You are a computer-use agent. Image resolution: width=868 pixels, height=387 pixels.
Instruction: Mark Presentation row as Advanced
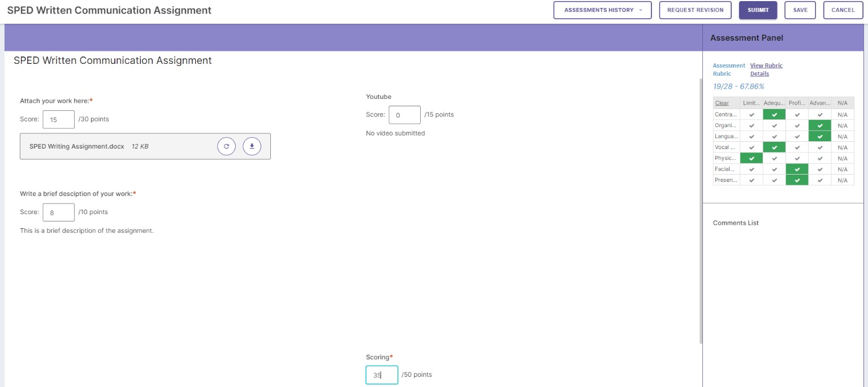point(820,180)
